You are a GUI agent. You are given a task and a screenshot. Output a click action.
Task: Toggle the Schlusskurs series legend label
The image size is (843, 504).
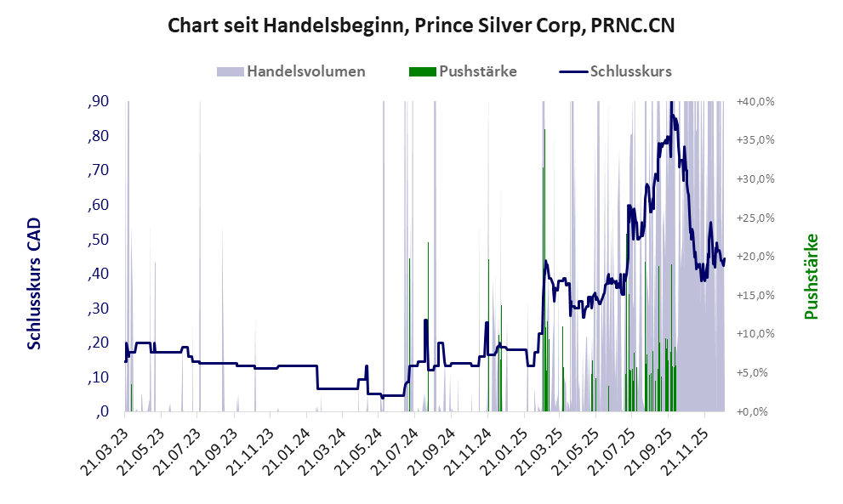pos(630,71)
